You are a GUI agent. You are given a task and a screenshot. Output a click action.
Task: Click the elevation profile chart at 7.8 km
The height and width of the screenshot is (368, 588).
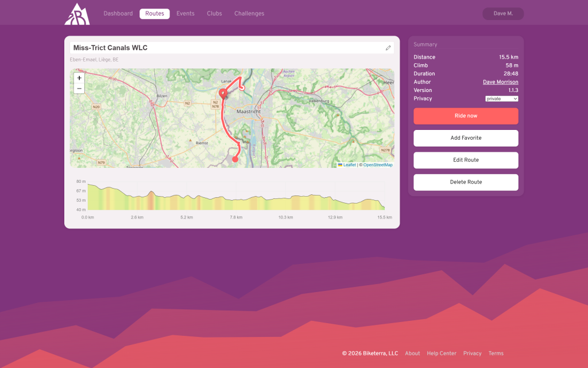[x=236, y=201]
